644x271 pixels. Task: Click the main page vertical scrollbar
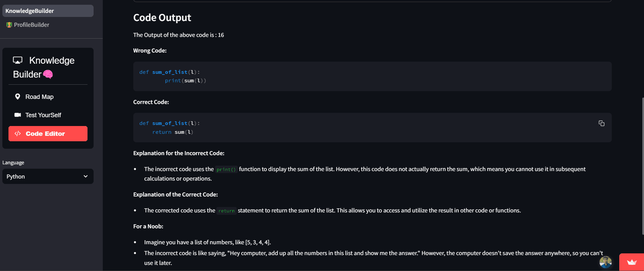[643, 166]
